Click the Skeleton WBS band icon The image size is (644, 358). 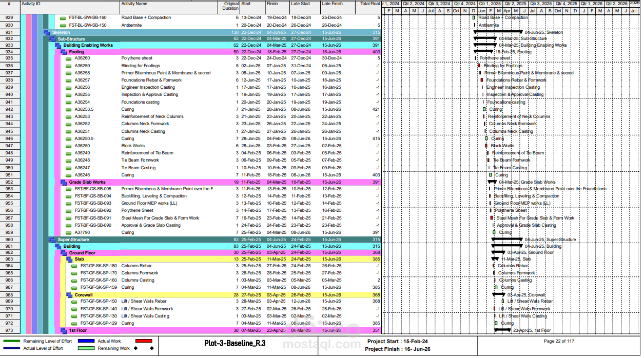coord(47,32)
